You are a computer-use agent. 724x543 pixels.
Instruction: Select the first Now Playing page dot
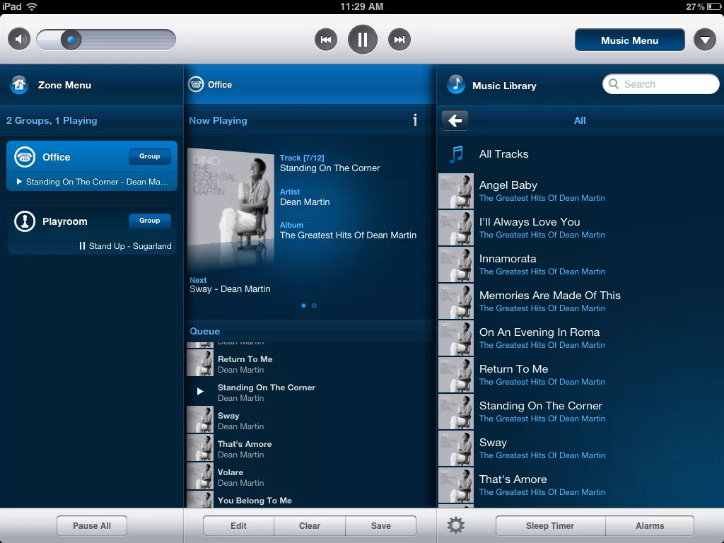[303, 306]
